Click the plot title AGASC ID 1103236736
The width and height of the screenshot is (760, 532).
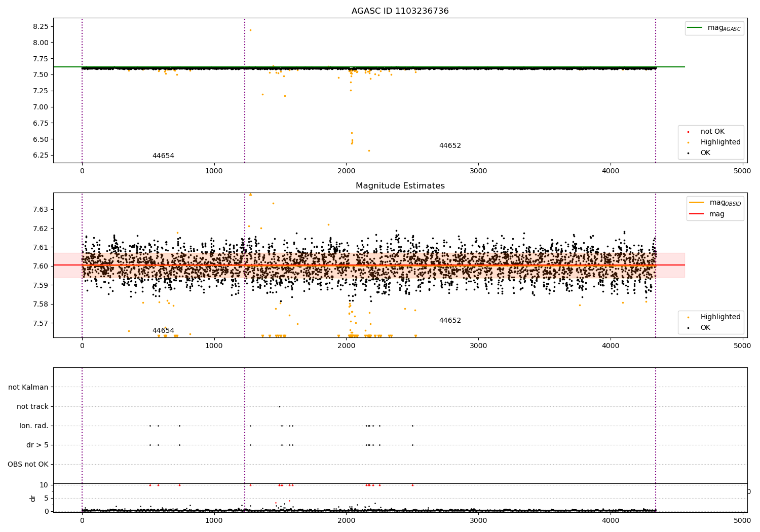pyautogui.click(x=400, y=11)
